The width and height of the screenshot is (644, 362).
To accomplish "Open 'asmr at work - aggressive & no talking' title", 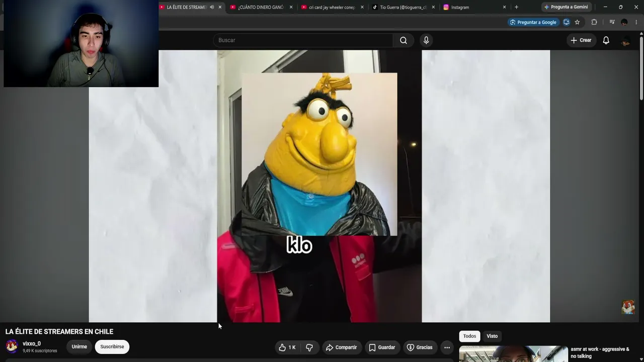I will pos(600,352).
